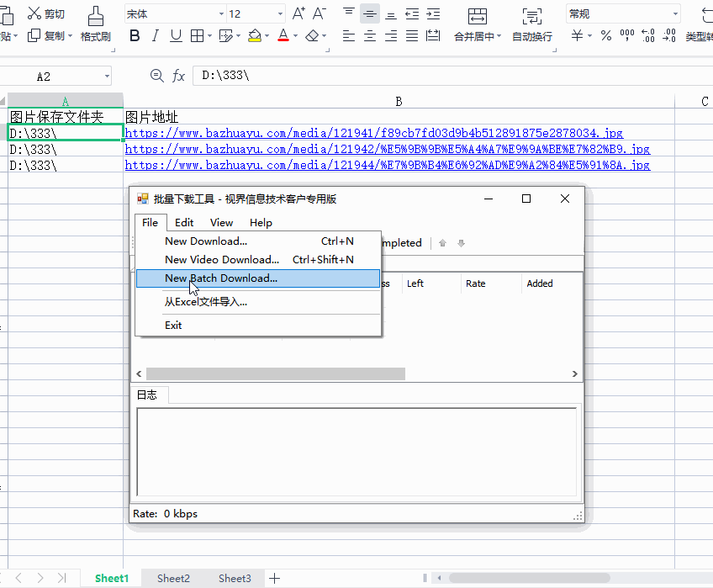Image resolution: width=713 pixels, height=588 pixels.
Task: Toggle Italic formatting
Action: [x=155, y=35]
